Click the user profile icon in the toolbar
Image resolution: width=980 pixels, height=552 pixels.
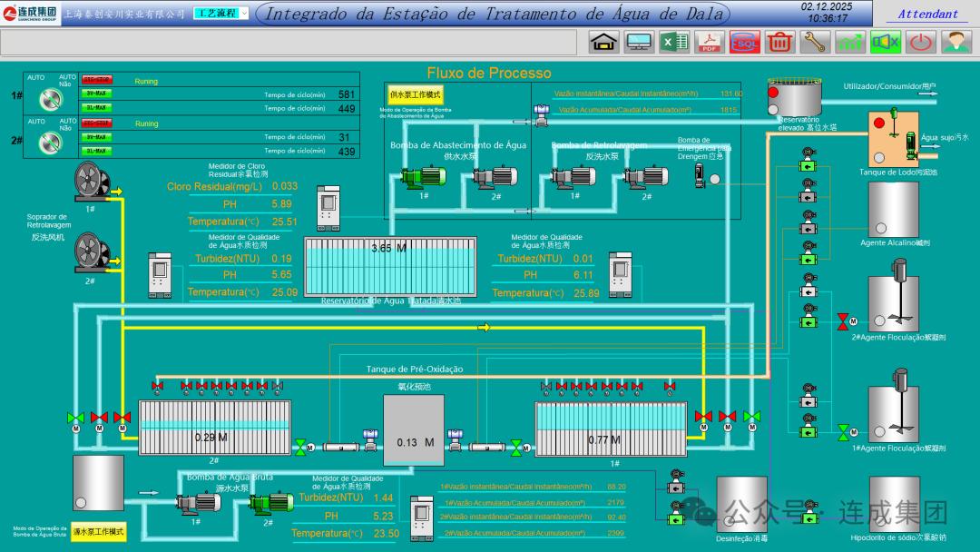(955, 42)
